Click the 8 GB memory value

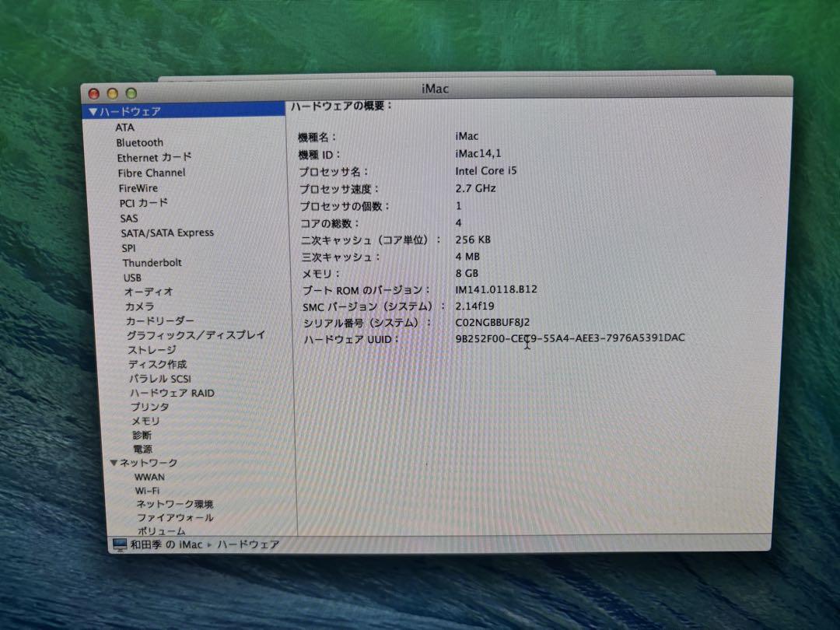(x=467, y=273)
